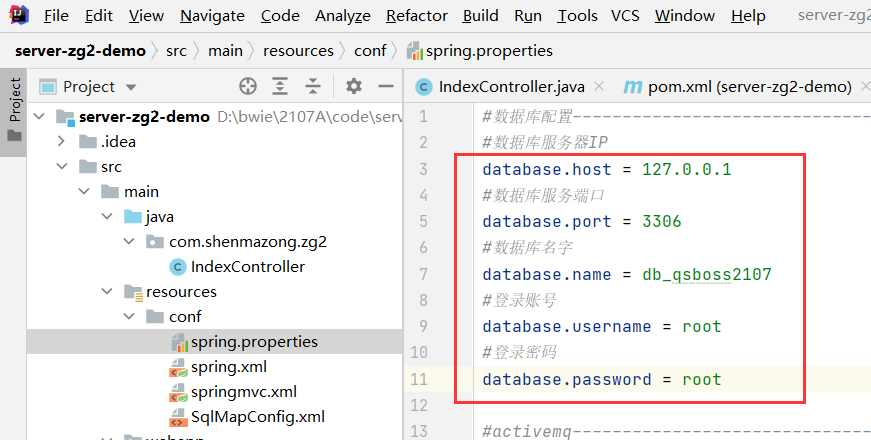Open the Run menu
The height and width of the screenshot is (440, 871).
[x=528, y=16]
